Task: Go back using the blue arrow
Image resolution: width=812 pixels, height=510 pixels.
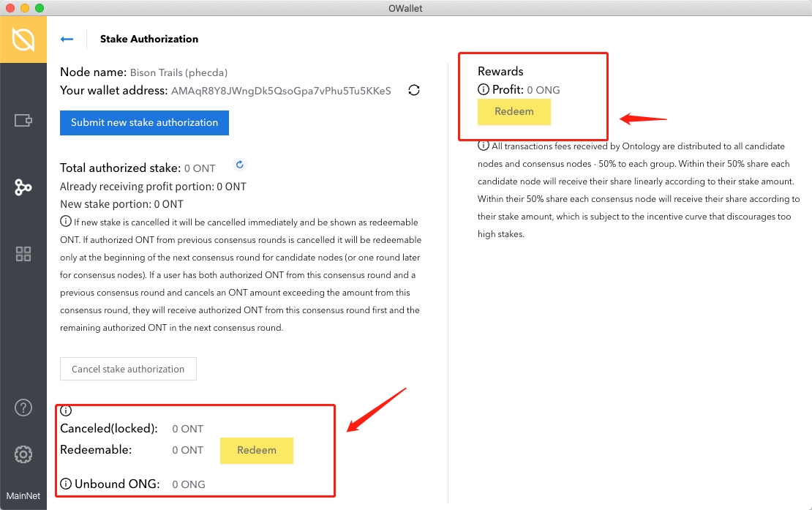Action: click(67, 40)
